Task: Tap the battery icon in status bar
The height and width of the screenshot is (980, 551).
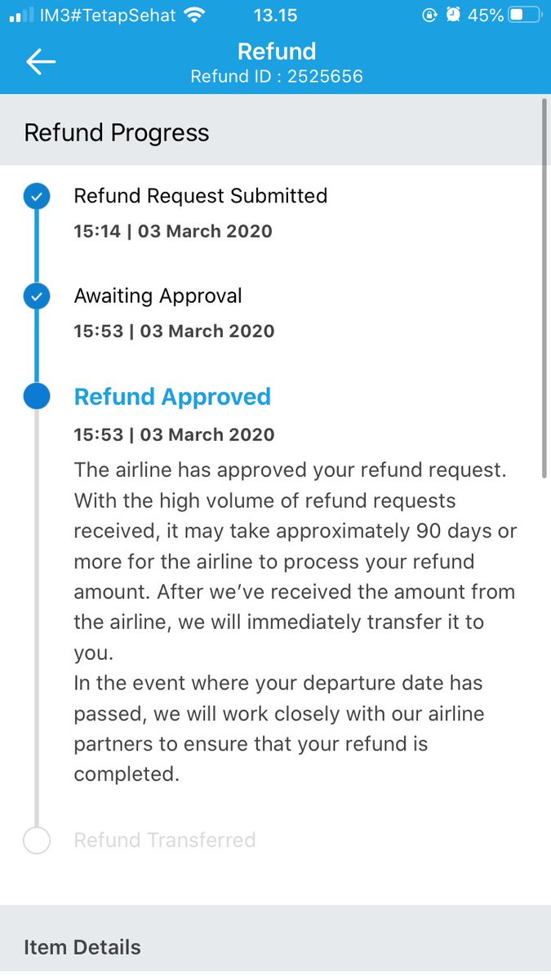Action: coord(525,15)
